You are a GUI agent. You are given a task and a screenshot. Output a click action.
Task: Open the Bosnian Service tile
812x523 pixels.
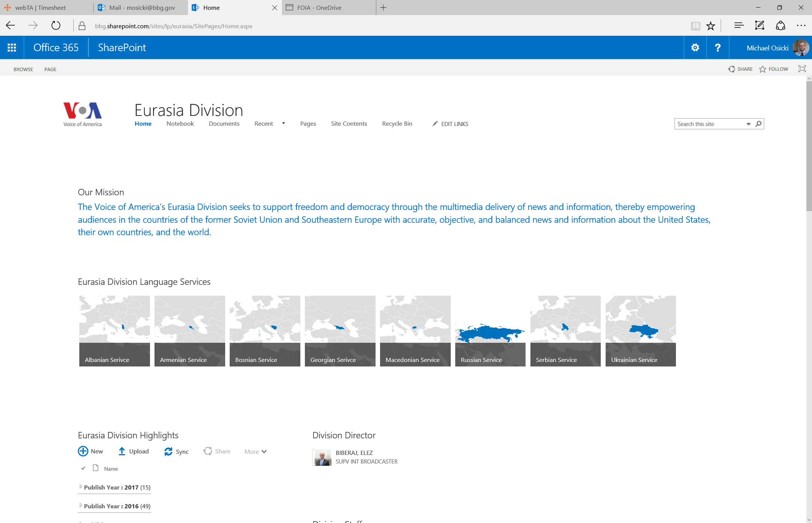click(265, 331)
